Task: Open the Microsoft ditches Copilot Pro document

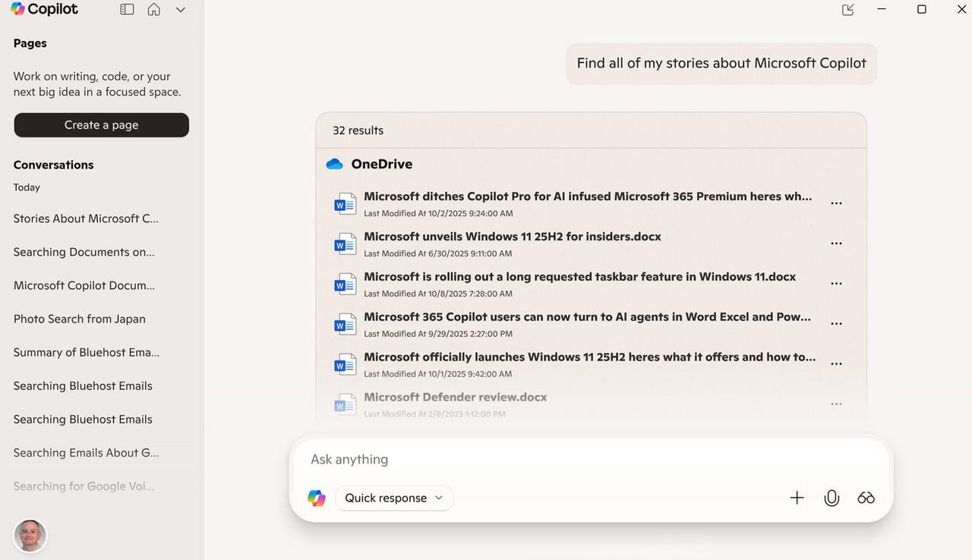Action: pyautogui.click(x=587, y=197)
